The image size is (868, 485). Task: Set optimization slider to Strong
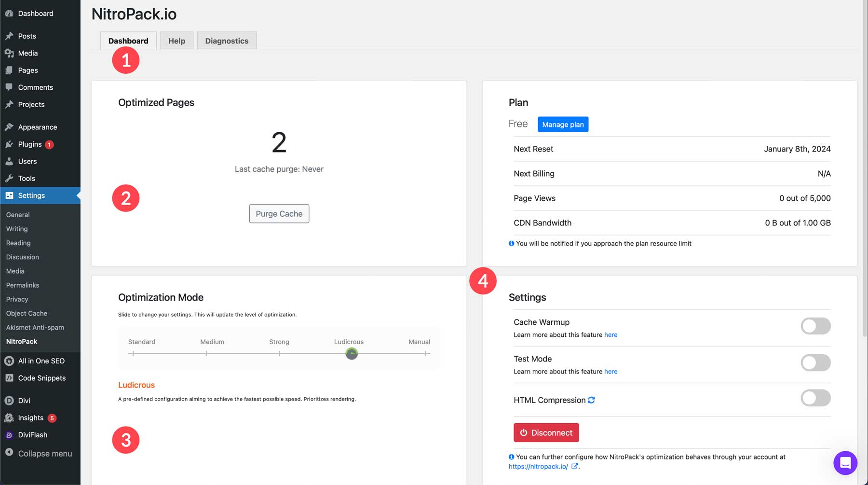click(279, 353)
